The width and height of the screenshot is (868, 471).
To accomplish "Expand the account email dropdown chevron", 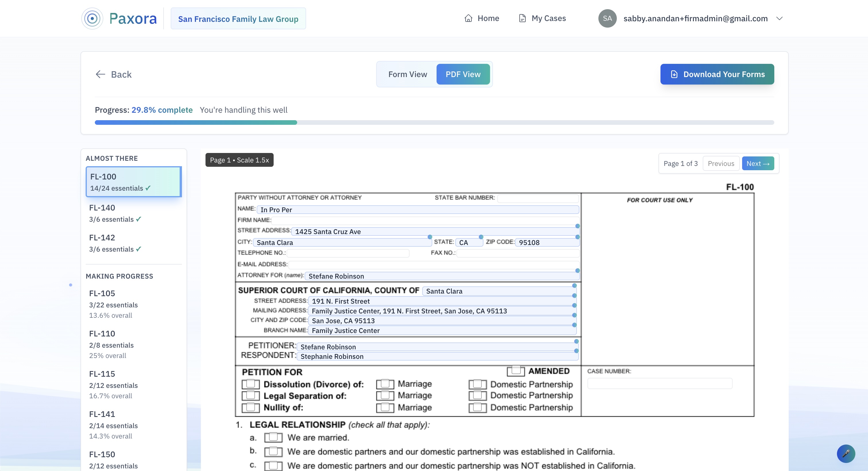I will (x=779, y=18).
